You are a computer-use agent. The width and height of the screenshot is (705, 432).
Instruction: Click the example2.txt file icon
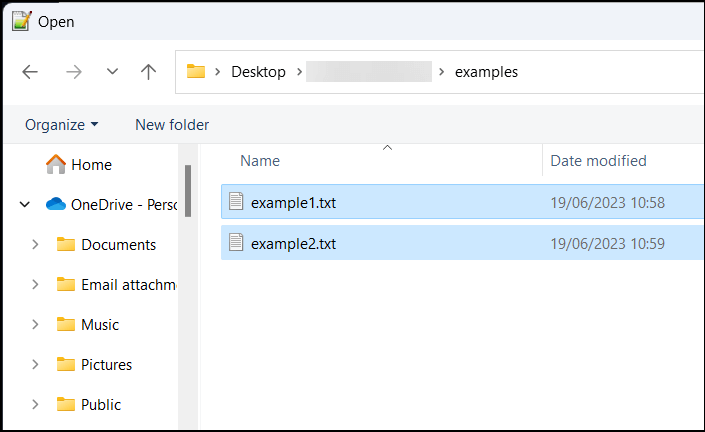point(236,242)
